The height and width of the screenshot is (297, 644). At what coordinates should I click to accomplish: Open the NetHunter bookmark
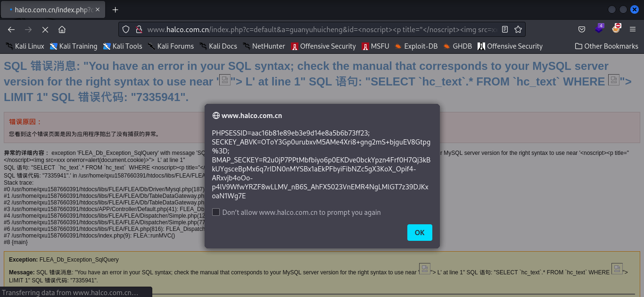(x=264, y=46)
